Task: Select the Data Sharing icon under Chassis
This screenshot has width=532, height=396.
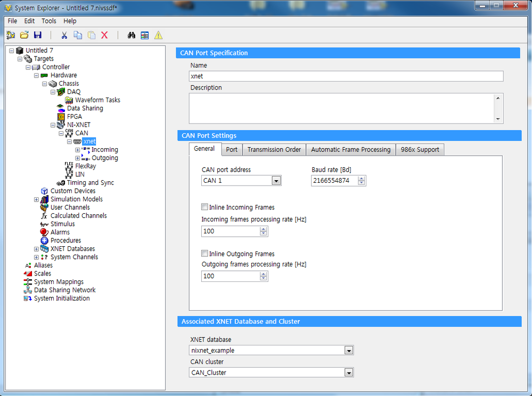Action: 61,108
